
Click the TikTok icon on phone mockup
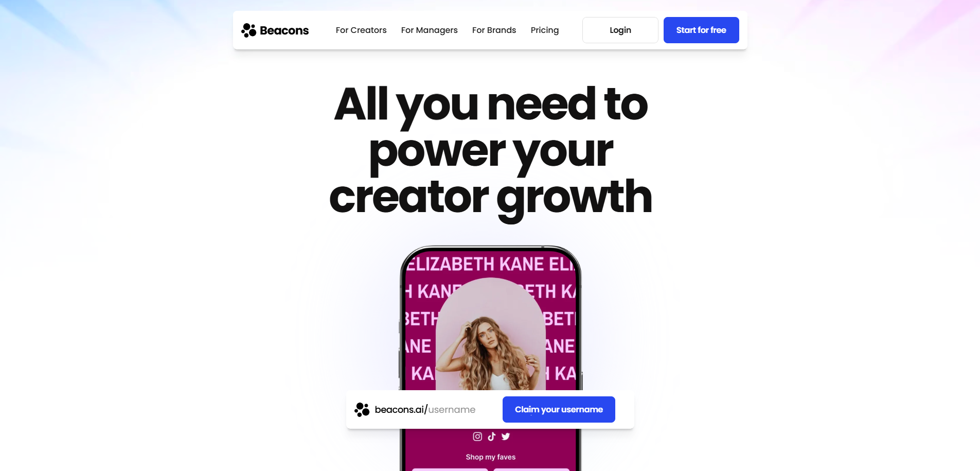(x=492, y=437)
